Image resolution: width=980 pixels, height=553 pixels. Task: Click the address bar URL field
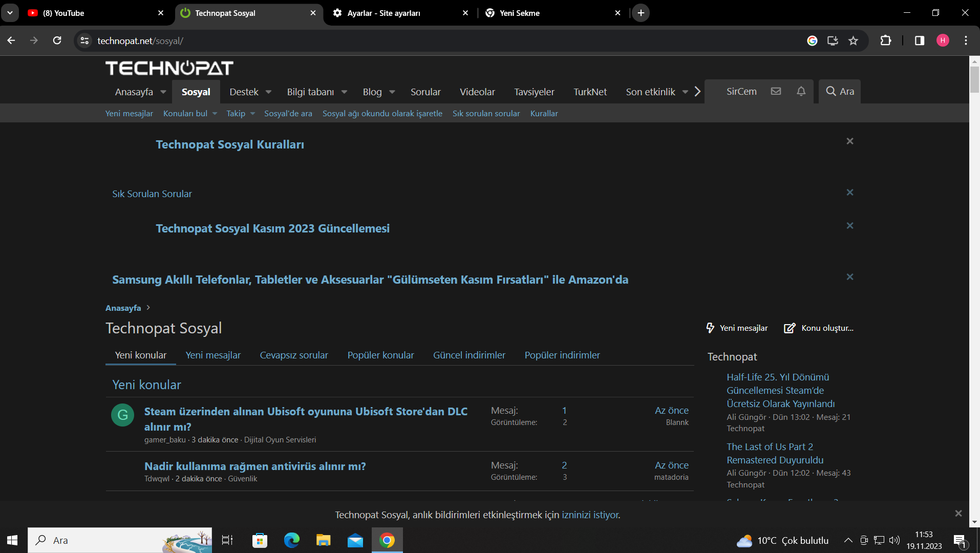coord(440,40)
